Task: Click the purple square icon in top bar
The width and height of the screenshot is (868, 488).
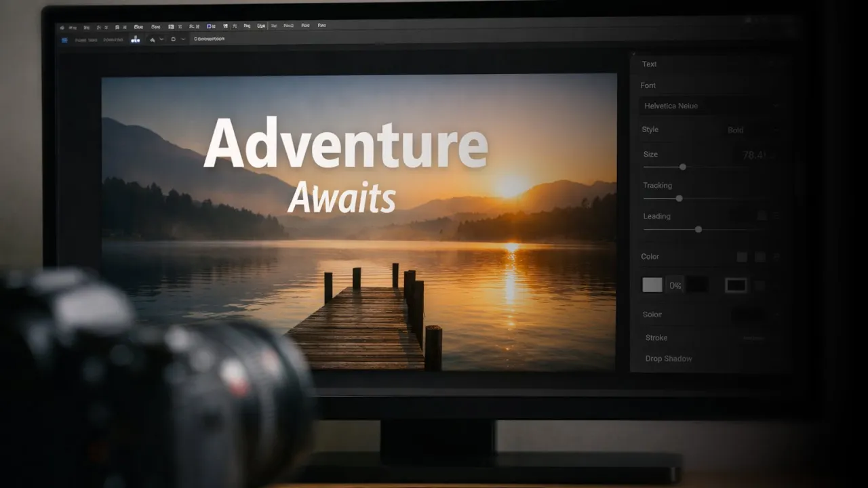Action: 210,26
